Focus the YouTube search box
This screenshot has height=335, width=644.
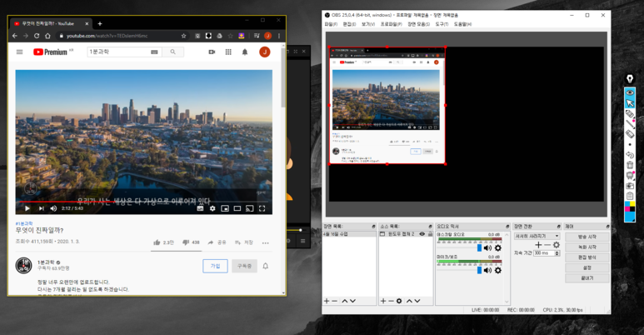coord(119,52)
